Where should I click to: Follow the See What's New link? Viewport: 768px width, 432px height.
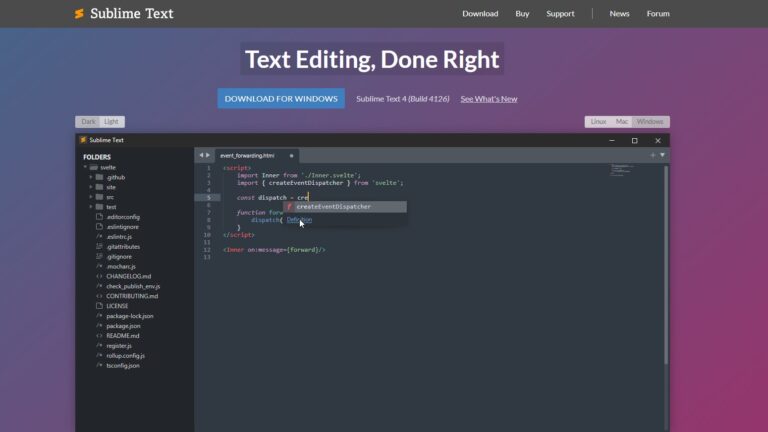click(x=488, y=99)
